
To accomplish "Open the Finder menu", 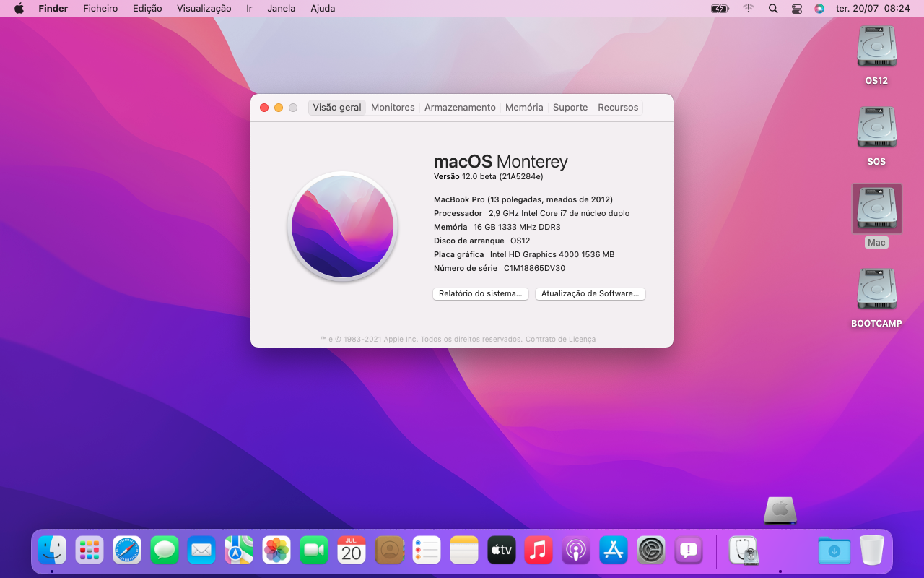I will pos(53,9).
